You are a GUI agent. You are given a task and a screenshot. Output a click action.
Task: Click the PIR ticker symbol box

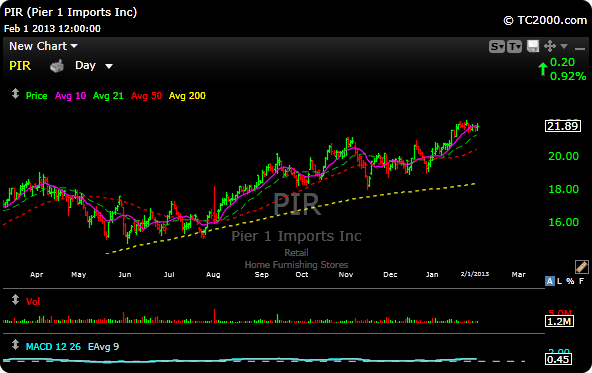coord(20,66)
